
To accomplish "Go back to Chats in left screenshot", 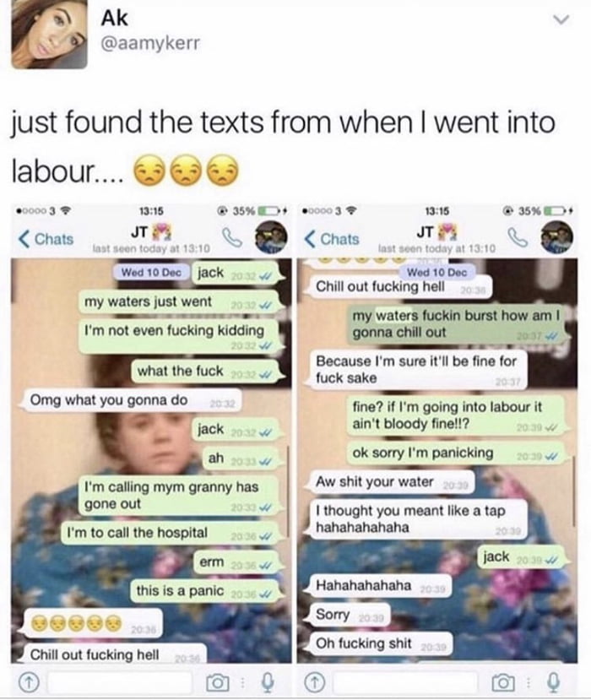I will [46, 239].
